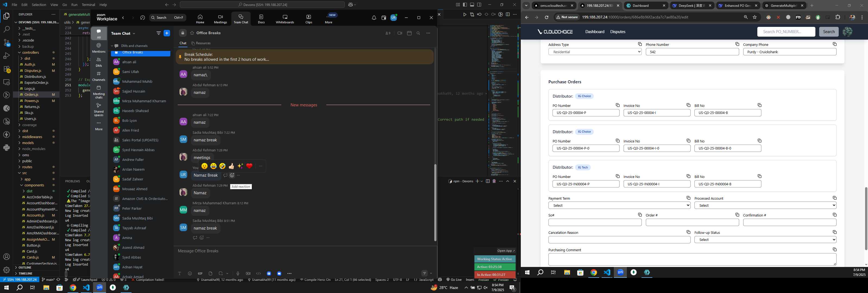Open Mentions in the Zoom sidebar
Screen dimensions: 868x293
[99, 48]
